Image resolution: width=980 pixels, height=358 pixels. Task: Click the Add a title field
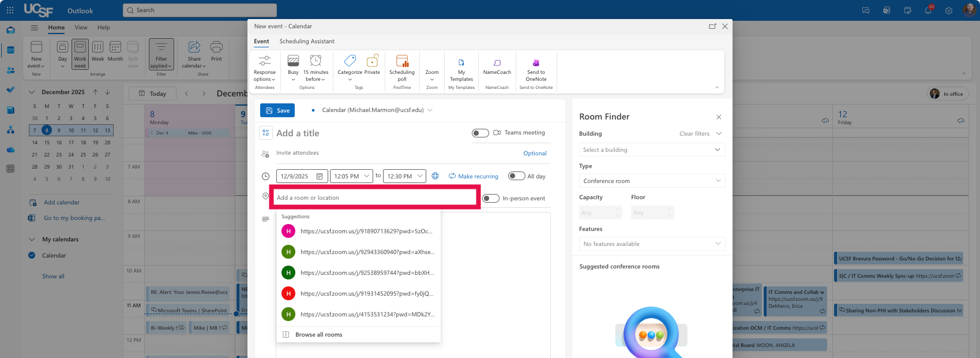coord(369,133)
